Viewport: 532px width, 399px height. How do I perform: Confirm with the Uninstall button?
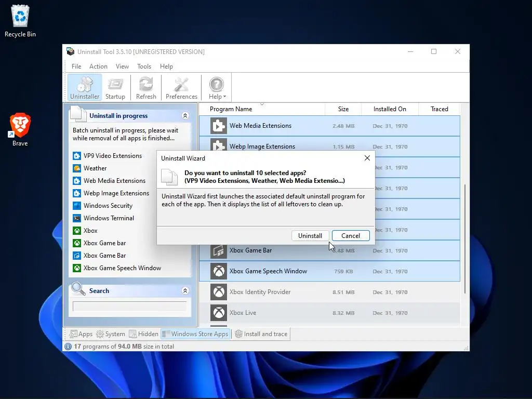pos(310,236)
